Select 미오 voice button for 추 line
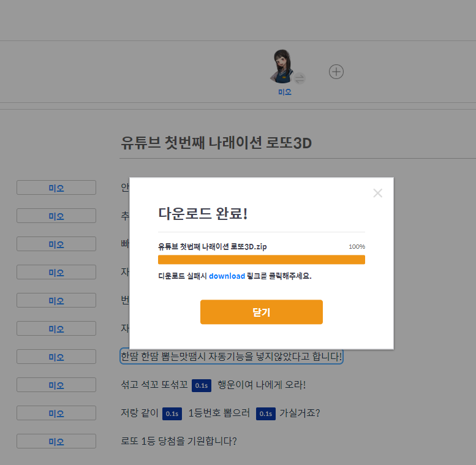This screenshot has height=465, width=476. 56,216
